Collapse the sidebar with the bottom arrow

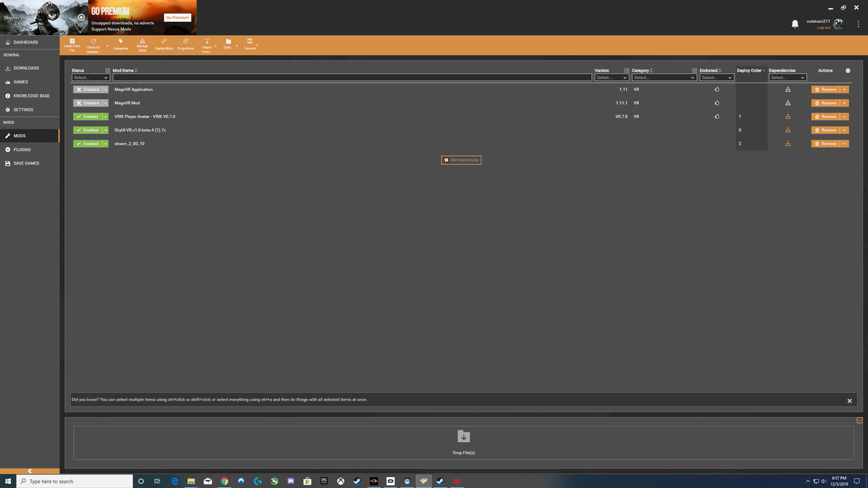click(x=30, y=471)
